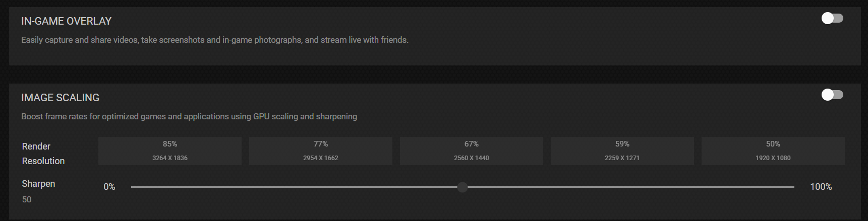Pick the 67% 2560 X 1440 resolution
The image size is (868, 221).
click(471, 151)
